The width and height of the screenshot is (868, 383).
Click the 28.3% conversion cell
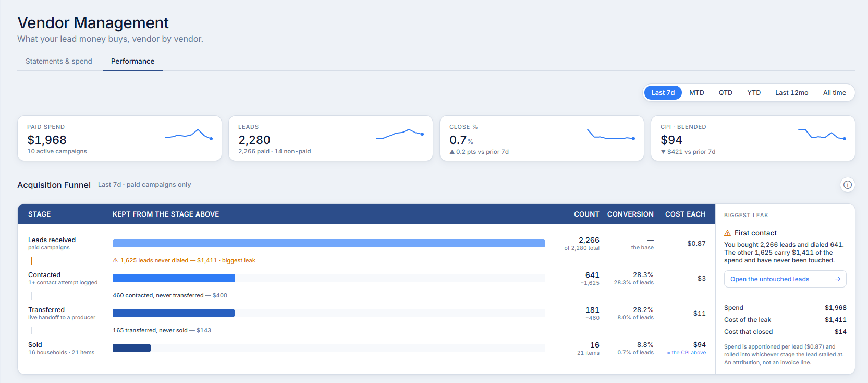tap(643, 275)
